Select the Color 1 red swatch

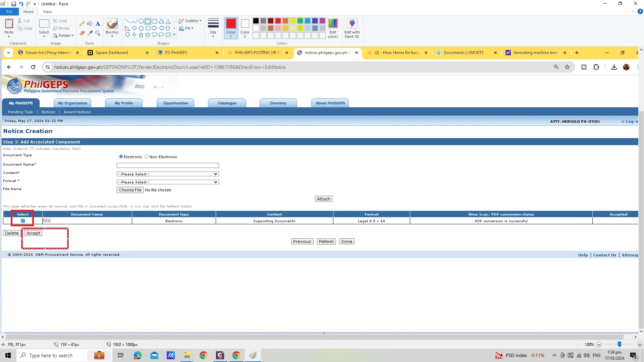231,28
